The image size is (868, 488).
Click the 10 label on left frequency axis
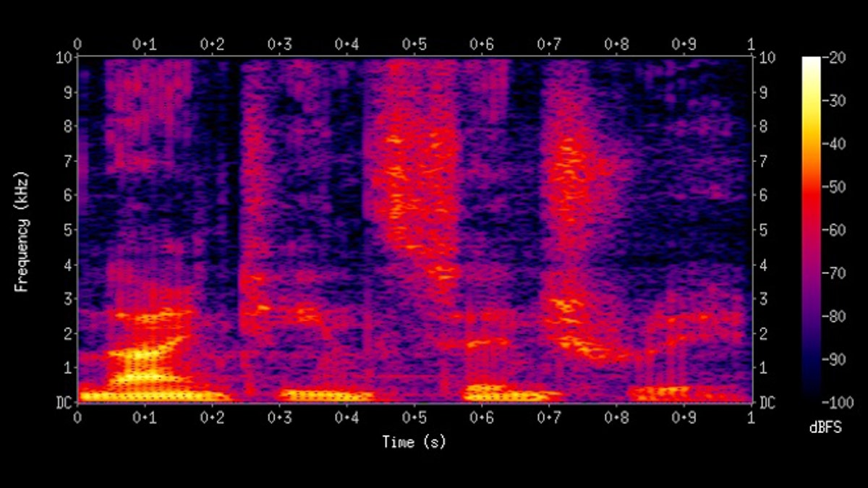point(63,58)
